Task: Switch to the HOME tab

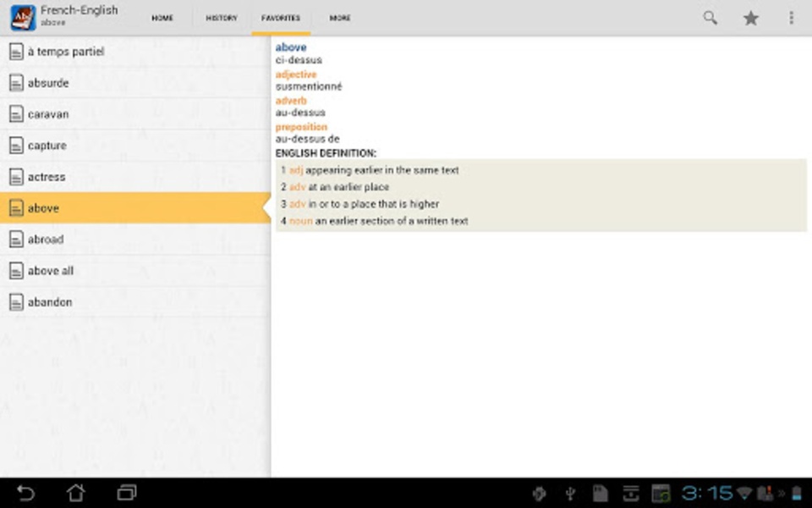Action: coord(162,18)
